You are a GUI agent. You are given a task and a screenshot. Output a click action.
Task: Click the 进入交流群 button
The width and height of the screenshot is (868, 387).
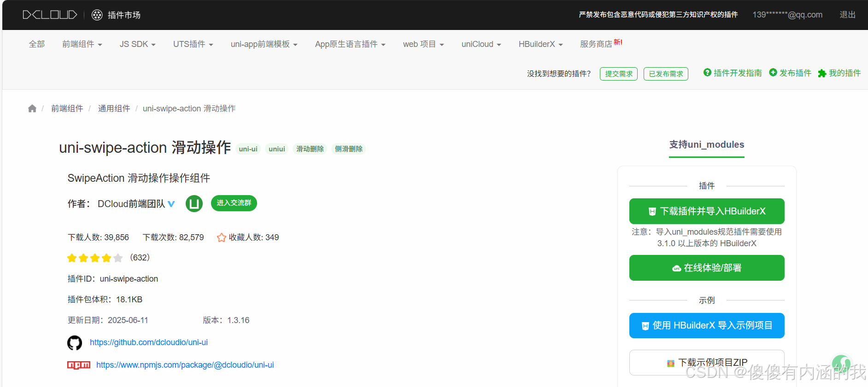[x=234, y=203]
